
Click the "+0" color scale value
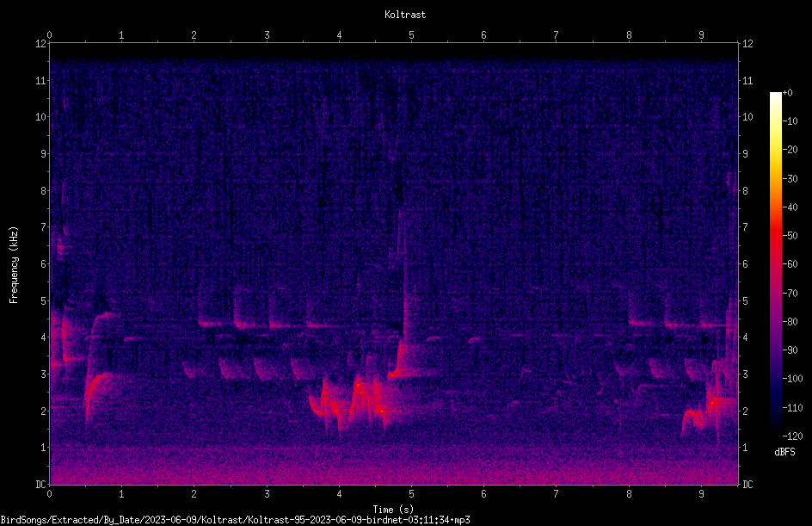point(788,93)
